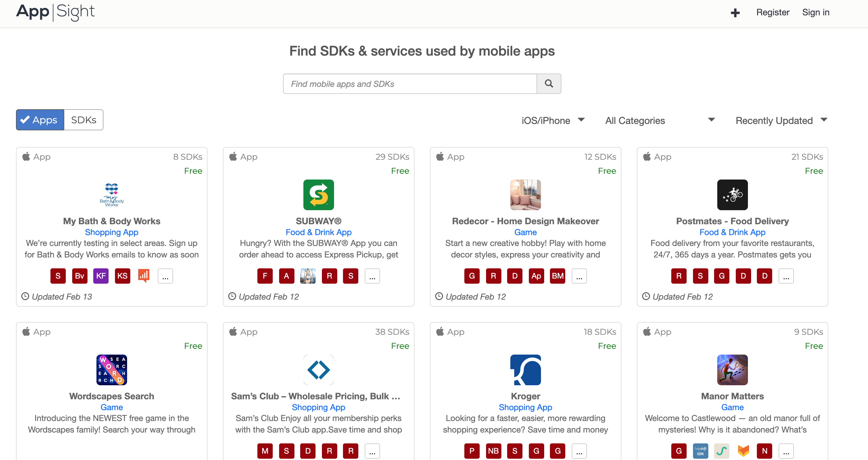The width and height of the screenshot is (868, 460).
Task: Focus the Find mobile apps and SDKs search field
Action: [410, 84]
